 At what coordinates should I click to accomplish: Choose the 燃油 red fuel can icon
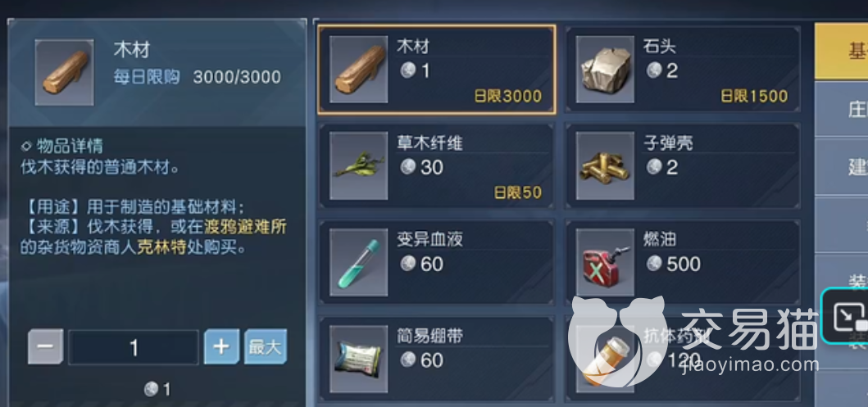click(x=605, y=262)
